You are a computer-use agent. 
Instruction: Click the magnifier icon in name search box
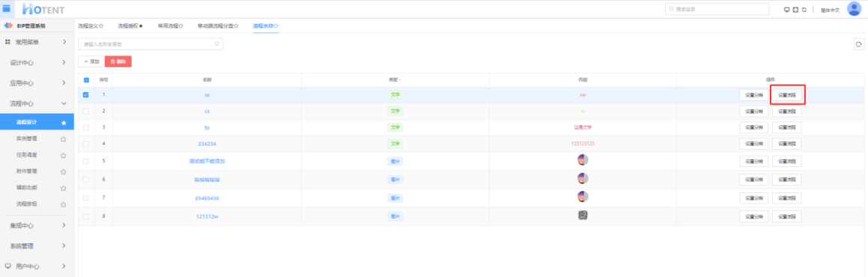(217, 43)
